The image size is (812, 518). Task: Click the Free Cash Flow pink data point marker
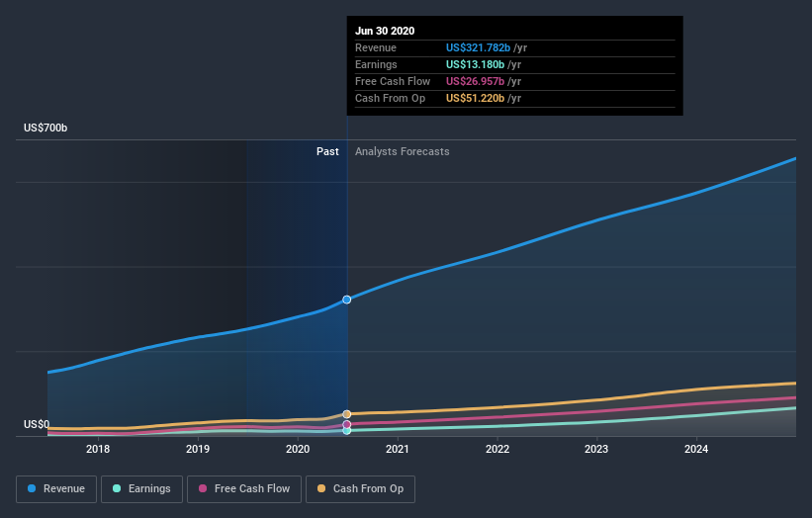[x=347, y=424]
